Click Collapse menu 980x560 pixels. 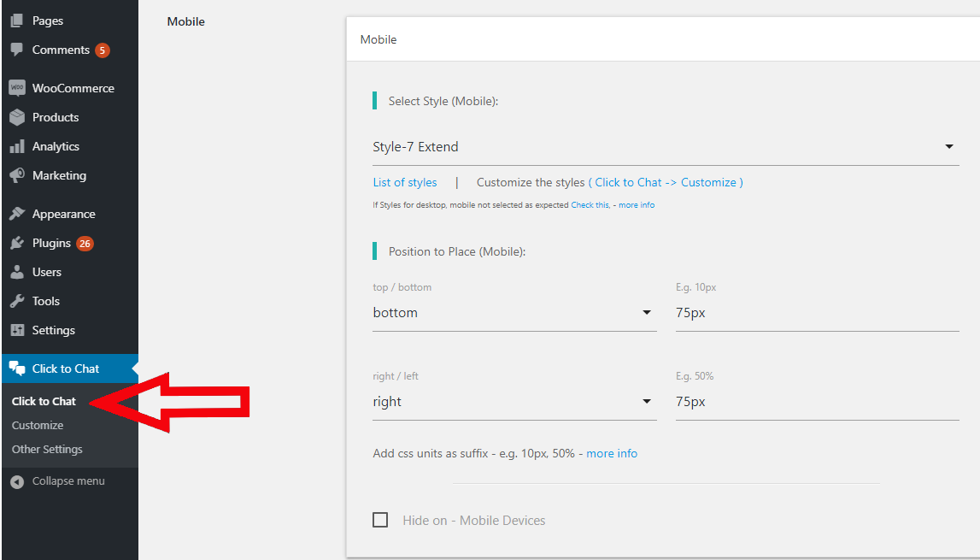click(x=68, y=481)
